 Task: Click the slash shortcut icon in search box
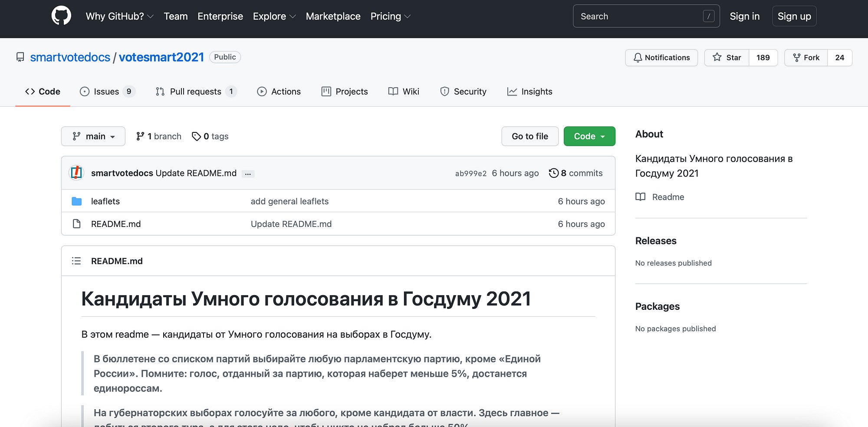[709, 16]
